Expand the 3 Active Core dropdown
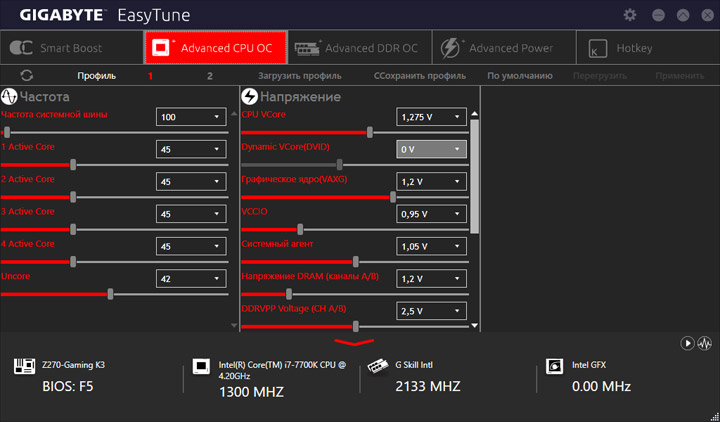 191,214
